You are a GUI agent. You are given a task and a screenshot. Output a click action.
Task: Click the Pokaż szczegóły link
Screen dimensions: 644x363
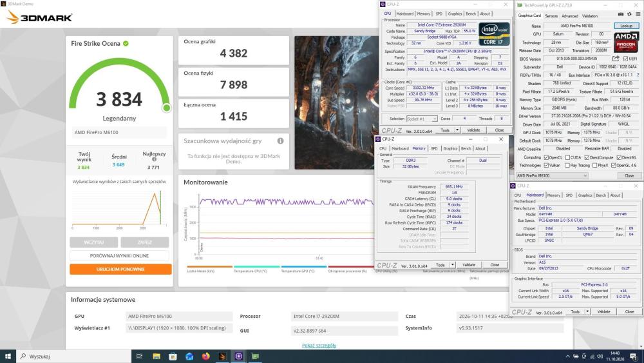point(319,346)
